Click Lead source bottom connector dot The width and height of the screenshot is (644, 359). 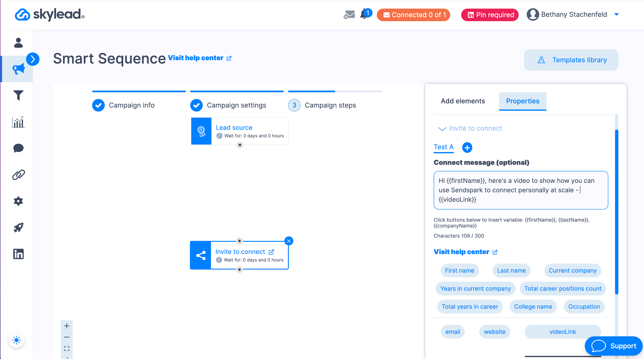pos(240,145)
